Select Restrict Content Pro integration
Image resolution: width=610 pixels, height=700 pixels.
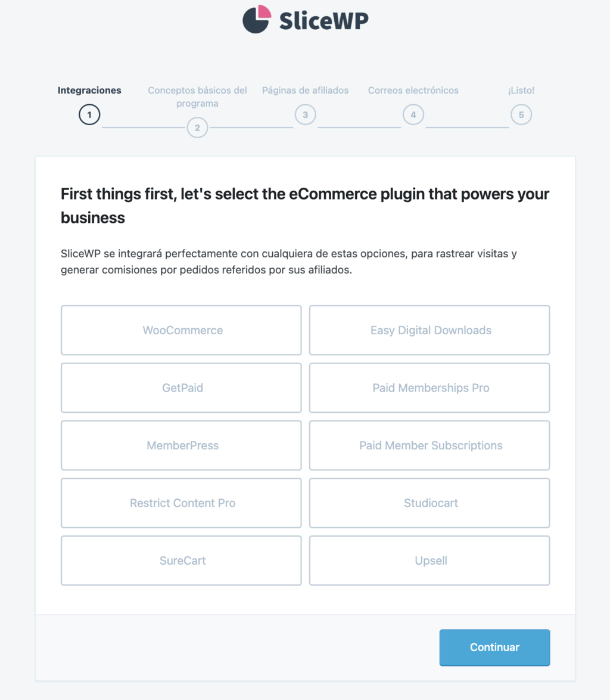[x=181, y=503]
